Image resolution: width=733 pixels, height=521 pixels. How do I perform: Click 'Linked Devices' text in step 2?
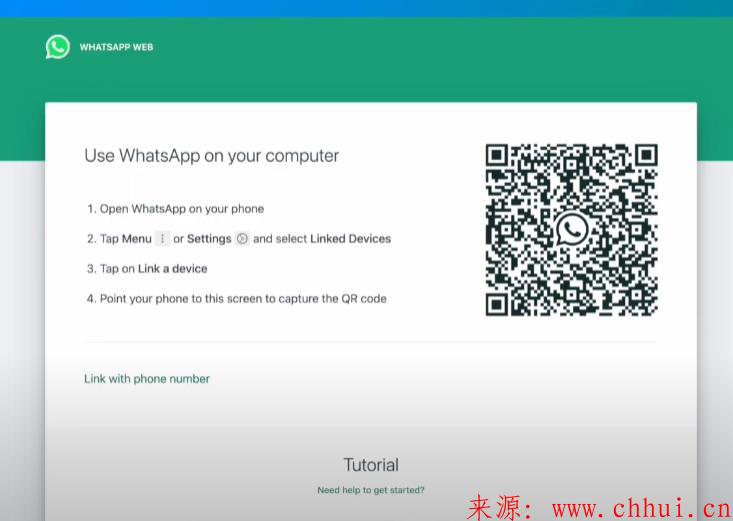pos(351,239)
